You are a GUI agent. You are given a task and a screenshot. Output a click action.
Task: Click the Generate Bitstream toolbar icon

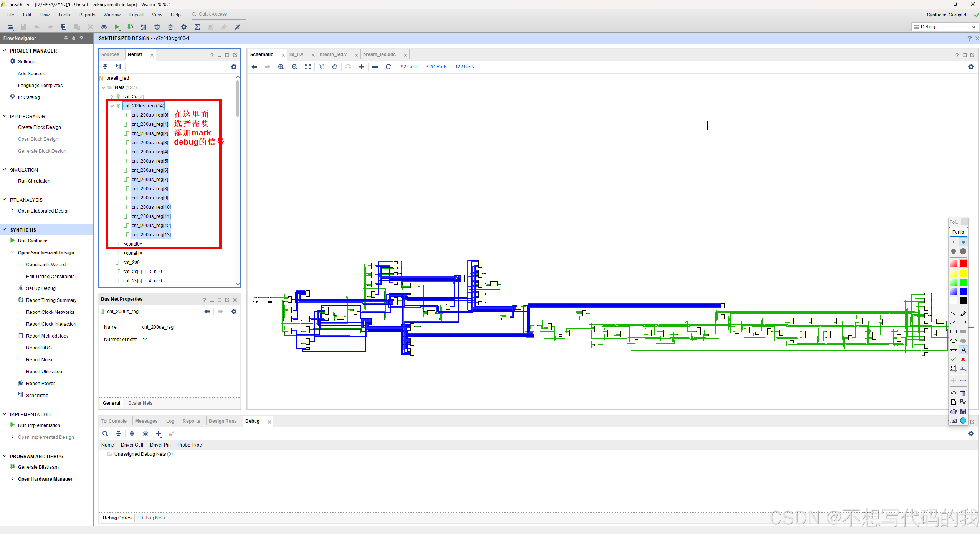(131, 27)
